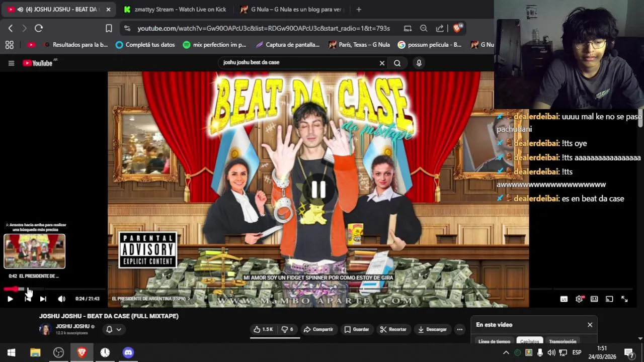Open the París, Texas – G Nula bookmark

(x=359, y=45)
